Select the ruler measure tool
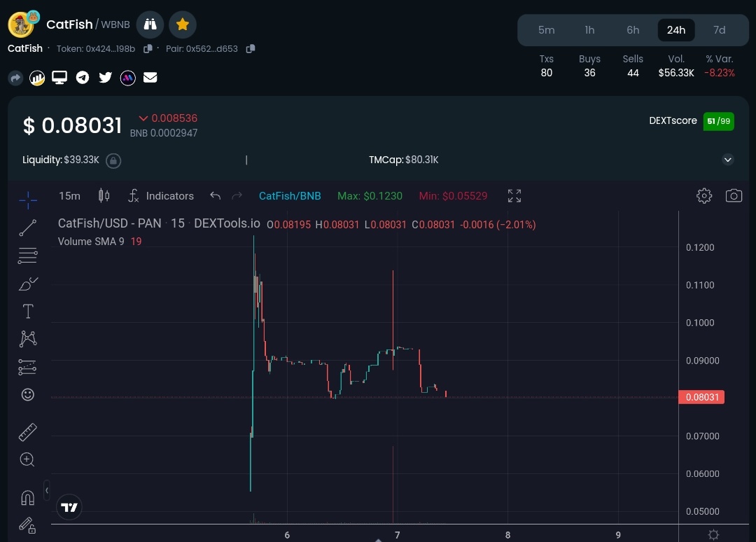This screenshot has width=756, height=542. click(28, 432)
